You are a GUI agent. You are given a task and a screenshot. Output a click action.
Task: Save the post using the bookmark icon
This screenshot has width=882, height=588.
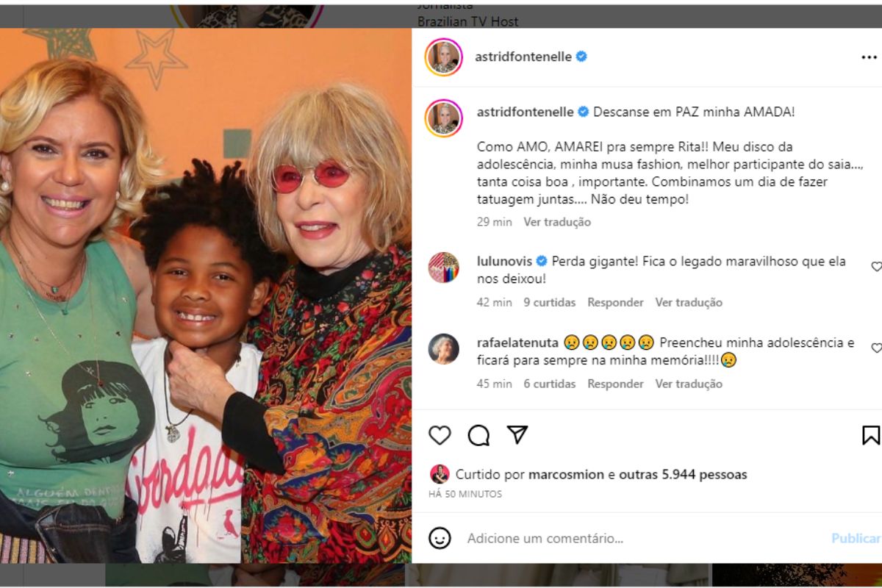871,435
